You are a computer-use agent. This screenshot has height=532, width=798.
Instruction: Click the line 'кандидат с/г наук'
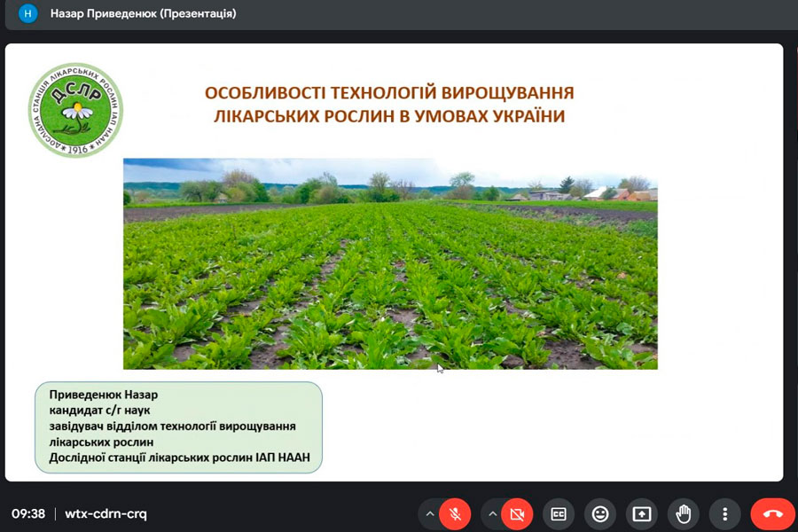pyautogui.click(x=99, y=411)
